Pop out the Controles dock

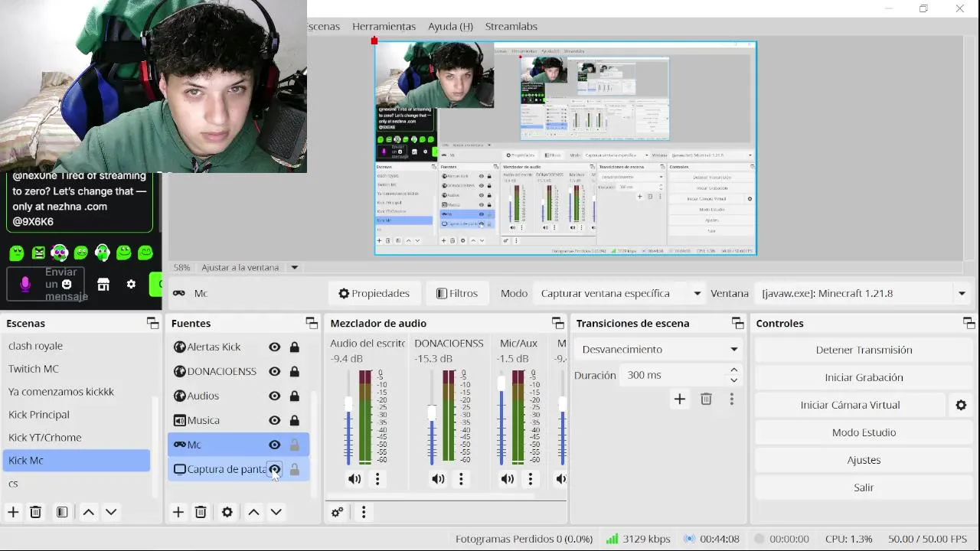point(969,323)
